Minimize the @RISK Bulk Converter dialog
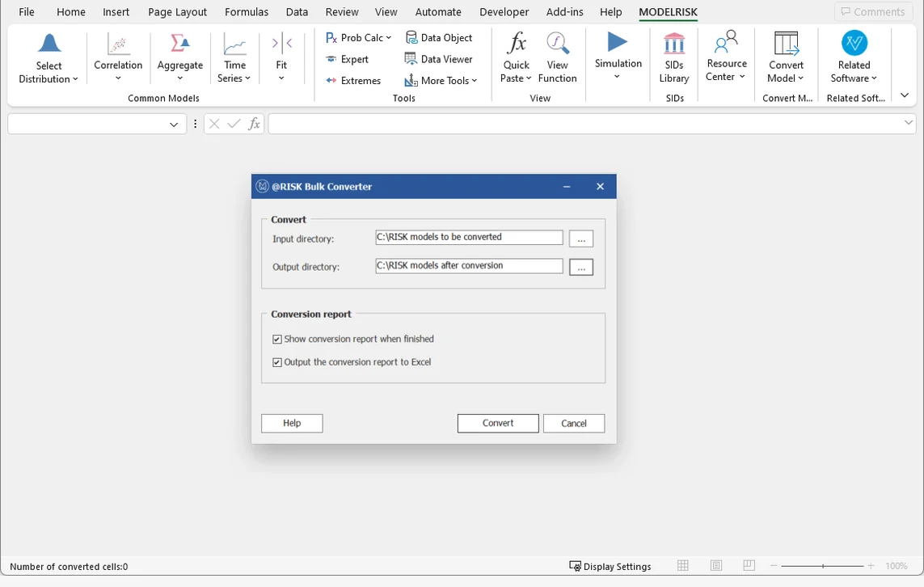 tap(567, 187)
